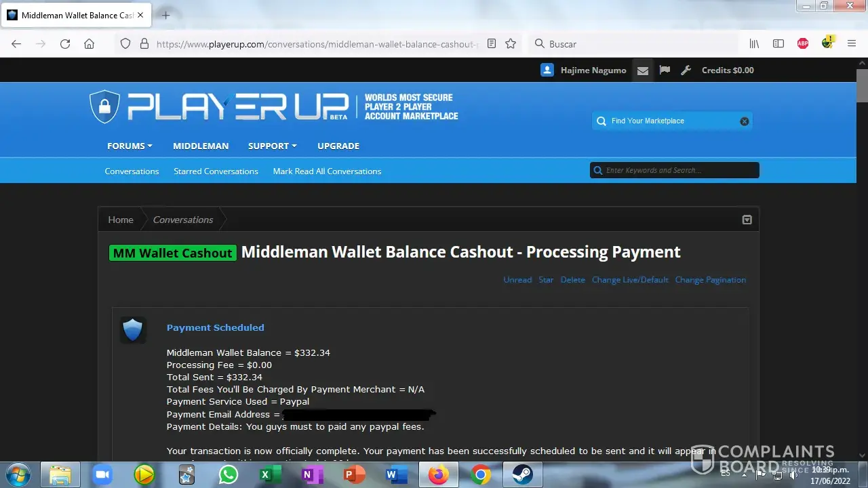This screenshot has height=488, width=868.
Task: Select the Payment Service Used = Paypal line
Action: [238, 401]
